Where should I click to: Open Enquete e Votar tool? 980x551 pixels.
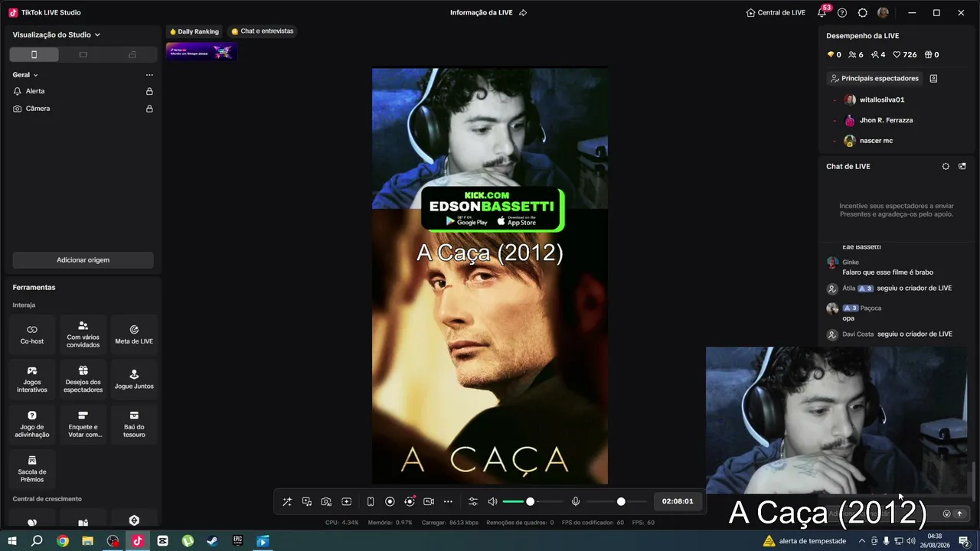pyautogui.click(x=83, y=424)
